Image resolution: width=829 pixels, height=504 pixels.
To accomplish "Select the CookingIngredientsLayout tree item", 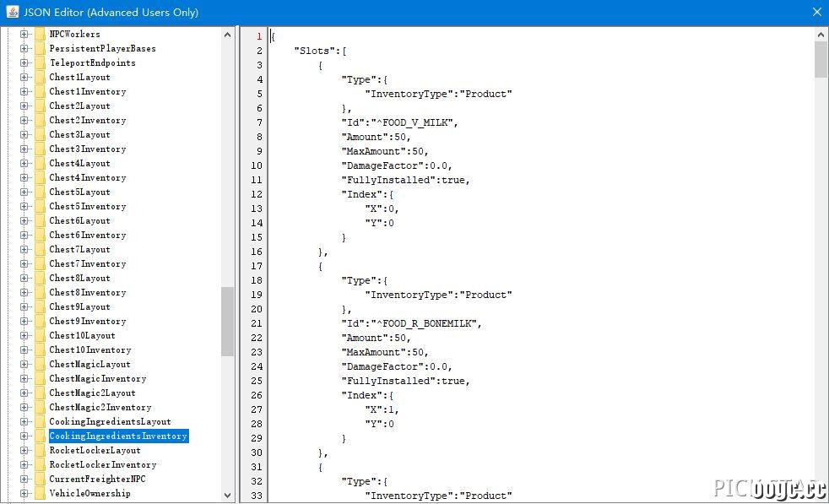I will (x=110, y=421).
